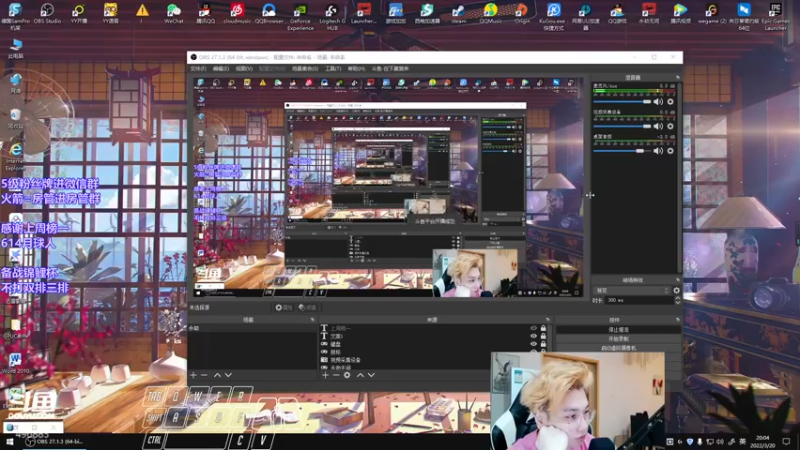Image resolution: width=800 pixels, height=450 pixels.
Task: Open OBS Studio desktop shortcut
Action: click(47, 13)
